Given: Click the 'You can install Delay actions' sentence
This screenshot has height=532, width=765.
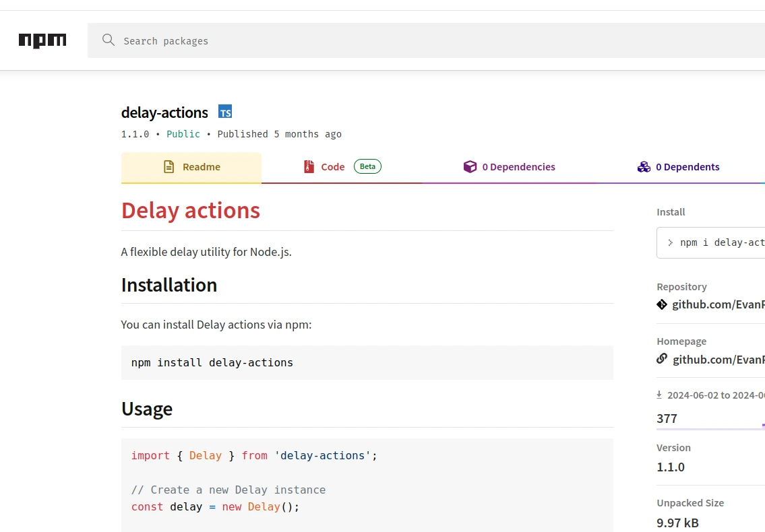Looking at the screenshot, I should pos(216,325).
